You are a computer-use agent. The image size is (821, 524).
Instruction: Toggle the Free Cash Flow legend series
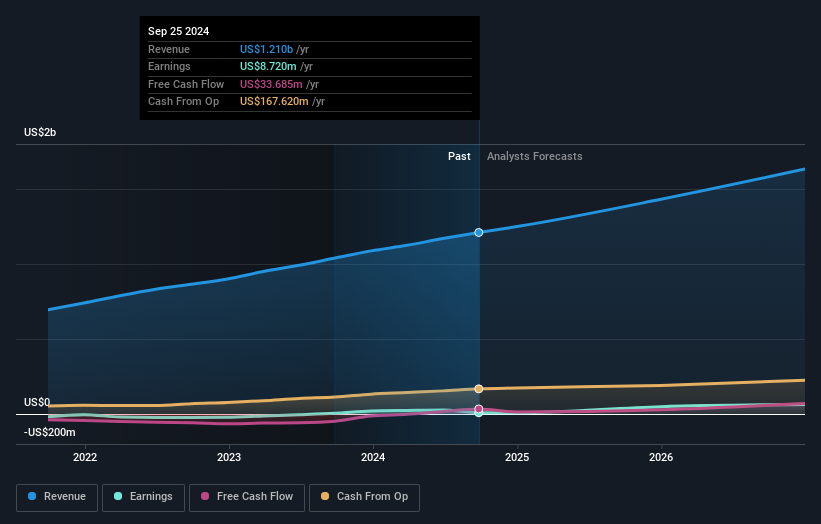pos(247,497)
